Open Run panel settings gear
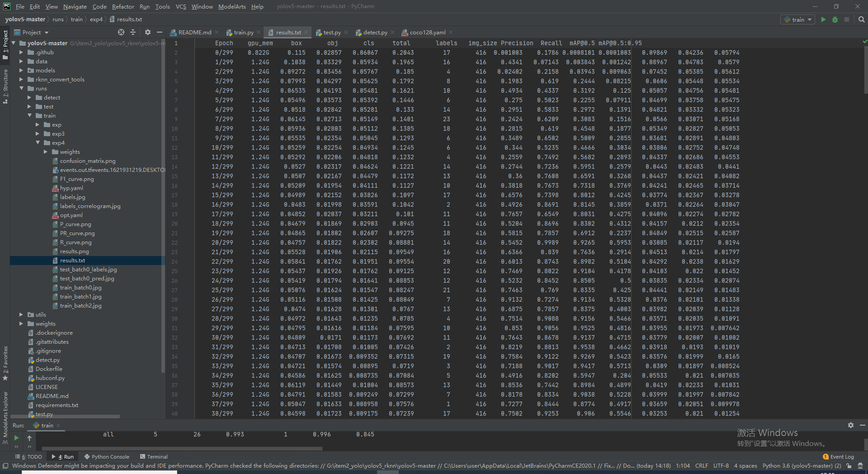Viewport: 868px width, 474px height. 851,425
